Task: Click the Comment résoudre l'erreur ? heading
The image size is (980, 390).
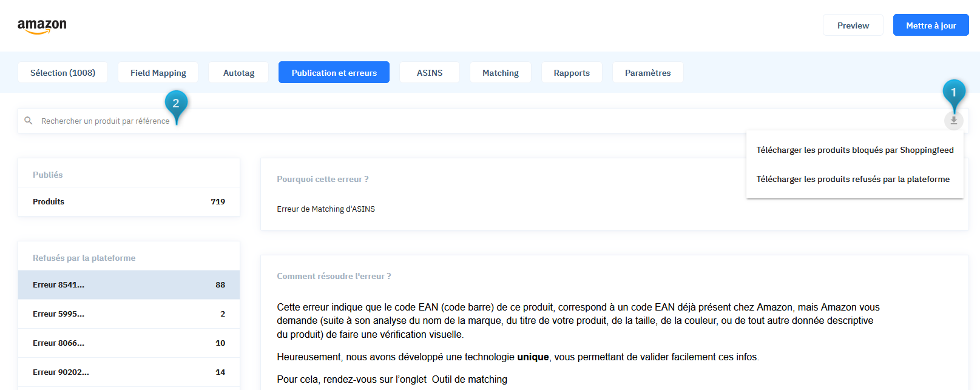Action: point(334,276)
